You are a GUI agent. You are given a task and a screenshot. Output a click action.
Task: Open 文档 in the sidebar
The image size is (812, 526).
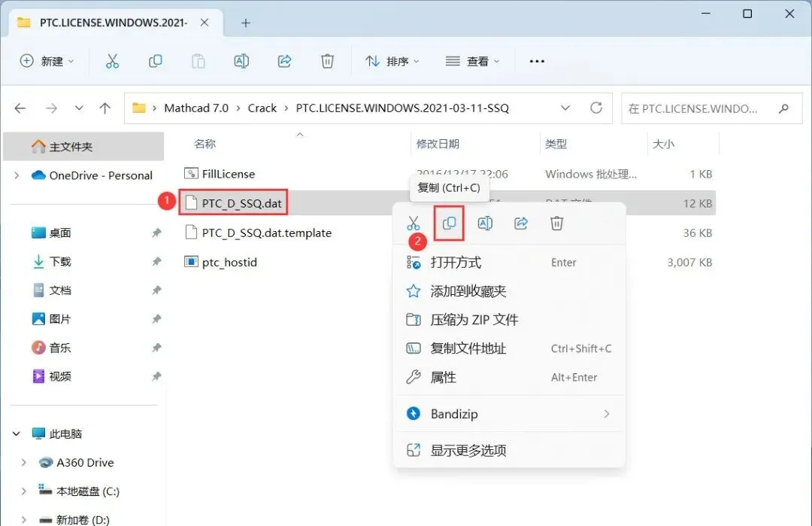[x=60, y=290]
